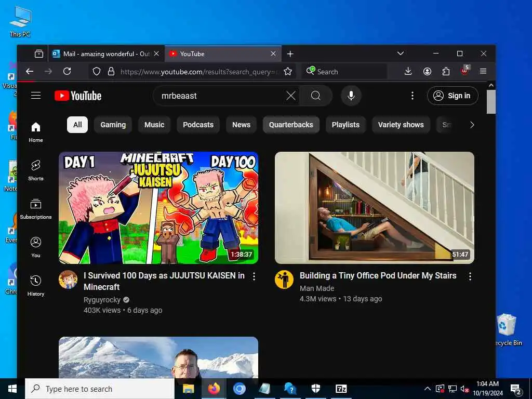This screenshot has width=532, height=399.
Task: Filter results by Podcasts
Action: 198,125
